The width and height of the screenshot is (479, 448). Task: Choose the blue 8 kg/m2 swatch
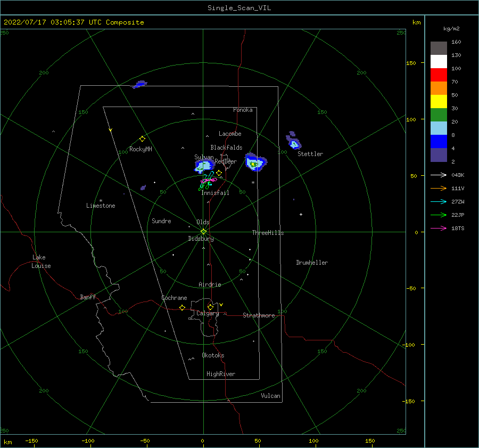(x=439, y=141)
